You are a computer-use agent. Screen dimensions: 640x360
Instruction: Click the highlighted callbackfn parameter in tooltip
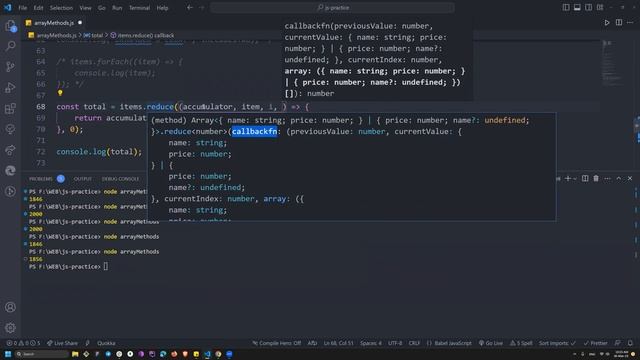[x=254, y=131]
